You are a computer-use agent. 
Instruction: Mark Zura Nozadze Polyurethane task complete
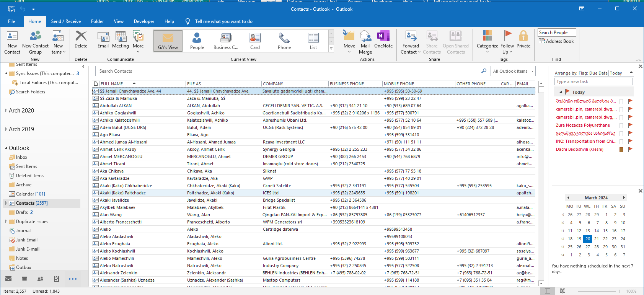pyautogui.click(x=629, y=125)
